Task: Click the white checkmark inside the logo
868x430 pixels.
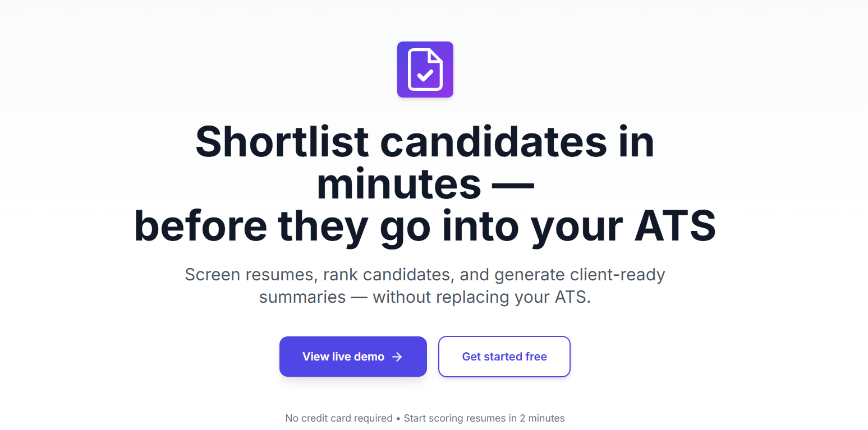Action: click(x=425, y=75)
